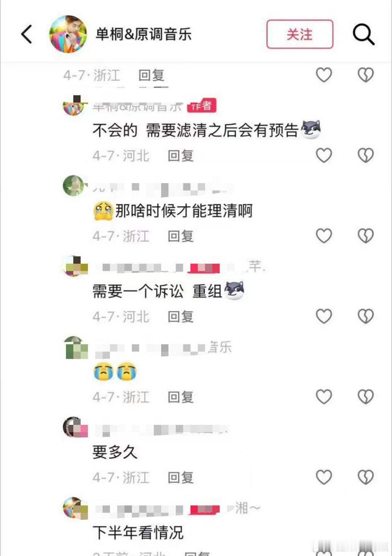Reply to the 要多久 comment

tap(180, 478)
